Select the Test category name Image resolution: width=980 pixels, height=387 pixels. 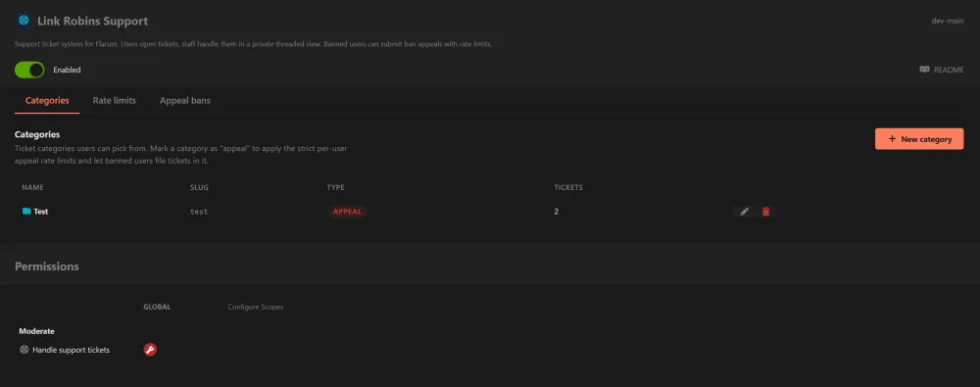pyautogui.click(x=40, y=212)
